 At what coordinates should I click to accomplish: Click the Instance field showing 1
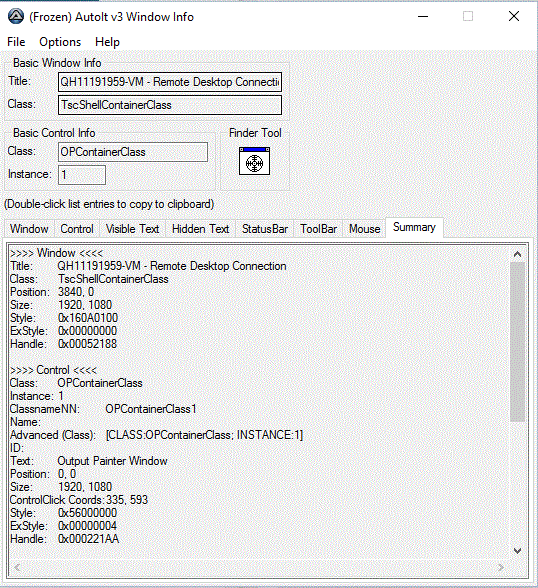coord(82,175)
